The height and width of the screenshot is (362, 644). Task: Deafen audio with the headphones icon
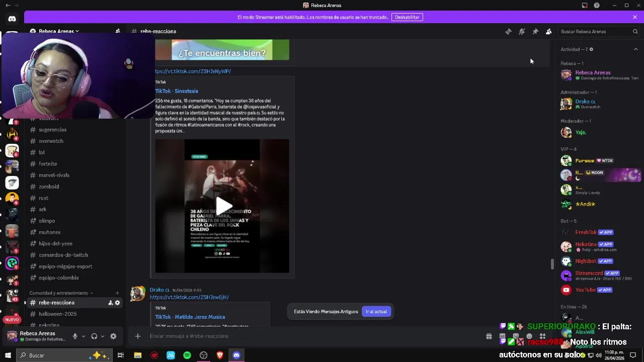pyautogui.click(x=94, y=336)
